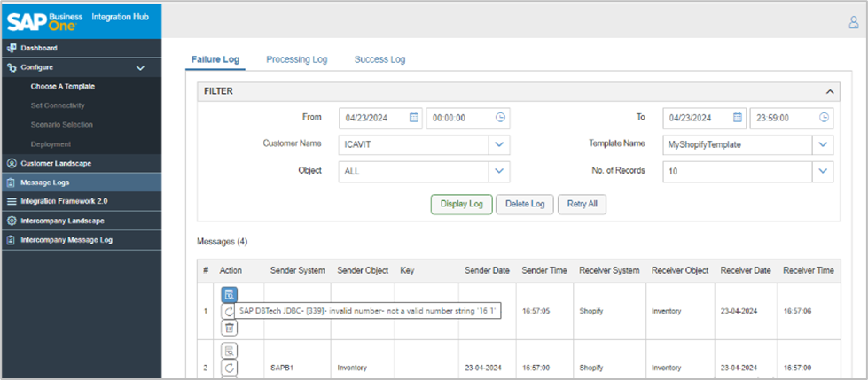Switch to the Success Log tab

pyautogui.click(x=379, y=59)
